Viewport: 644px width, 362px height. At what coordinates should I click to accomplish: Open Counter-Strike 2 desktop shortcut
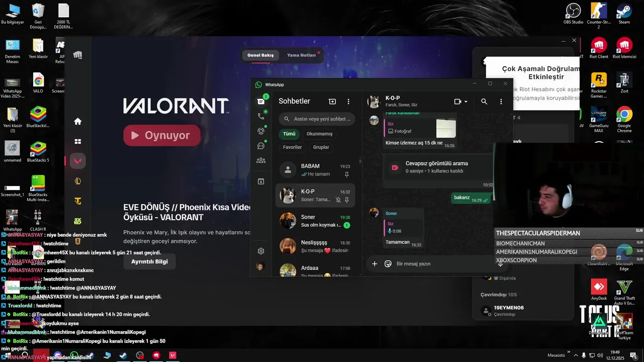tap(599, 15)
